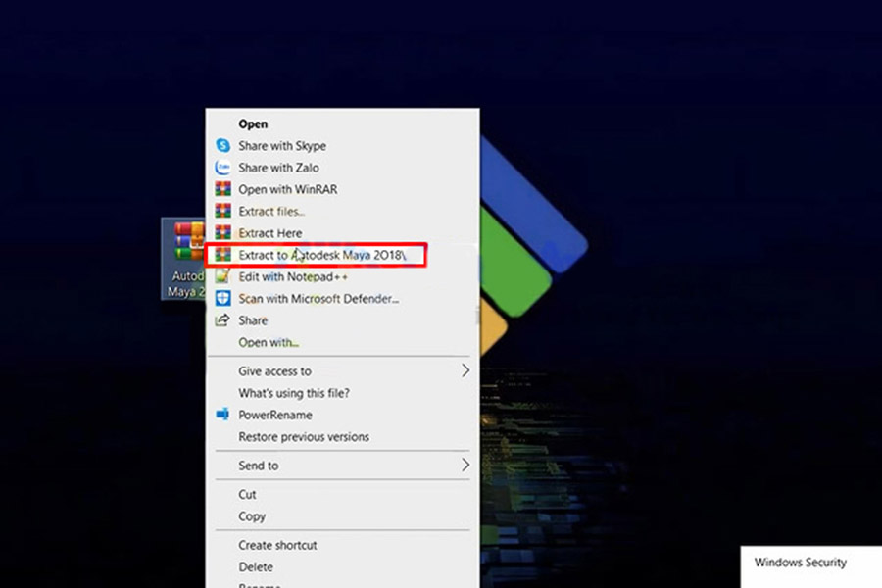Image resolution: width=882 pixels, height=588 pixels.
Task: Expand the Send to submenu arrow
Action: [x=465, y=465]
